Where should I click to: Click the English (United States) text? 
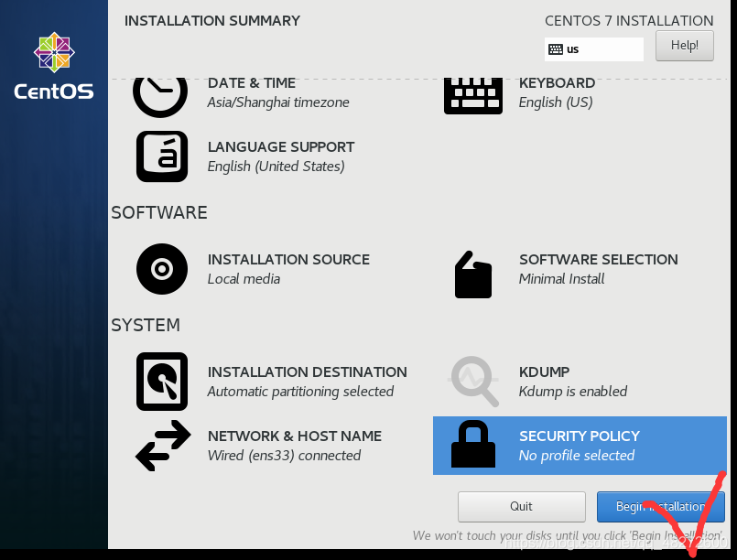(276, 167)
